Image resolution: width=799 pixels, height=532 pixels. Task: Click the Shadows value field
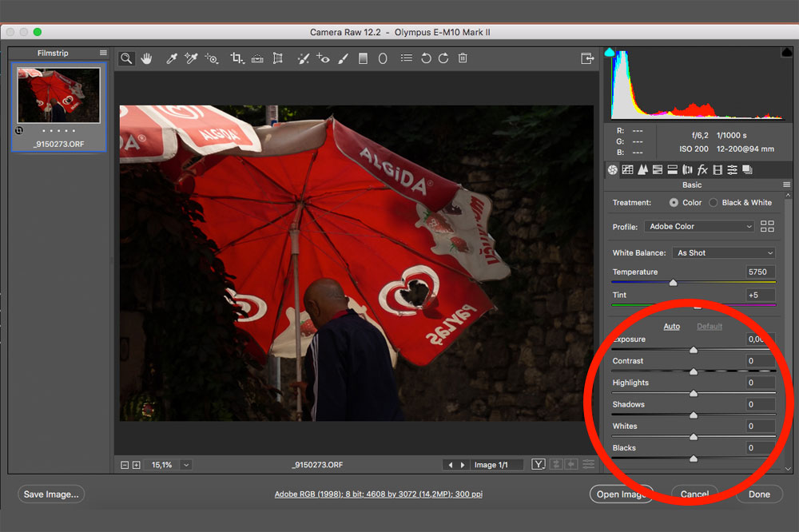(x=761, y=404)
